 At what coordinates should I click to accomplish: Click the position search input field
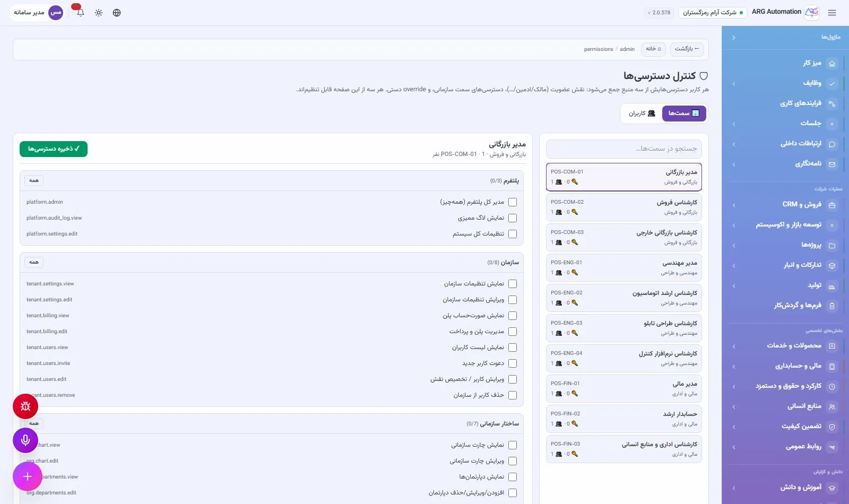[624, 149]
